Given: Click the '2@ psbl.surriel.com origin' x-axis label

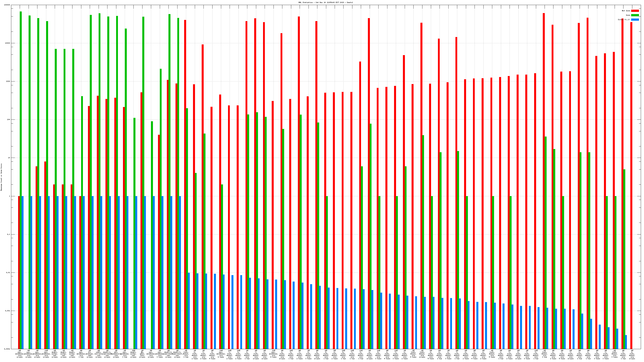Looking at the screenshot, I should pos(98,354).
